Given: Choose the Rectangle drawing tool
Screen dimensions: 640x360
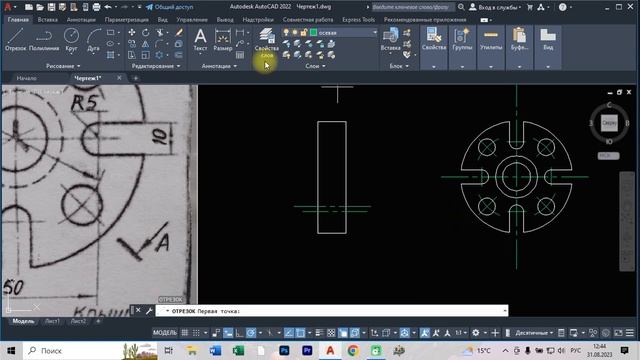Looking at the screenshot, I should (111, 33).
